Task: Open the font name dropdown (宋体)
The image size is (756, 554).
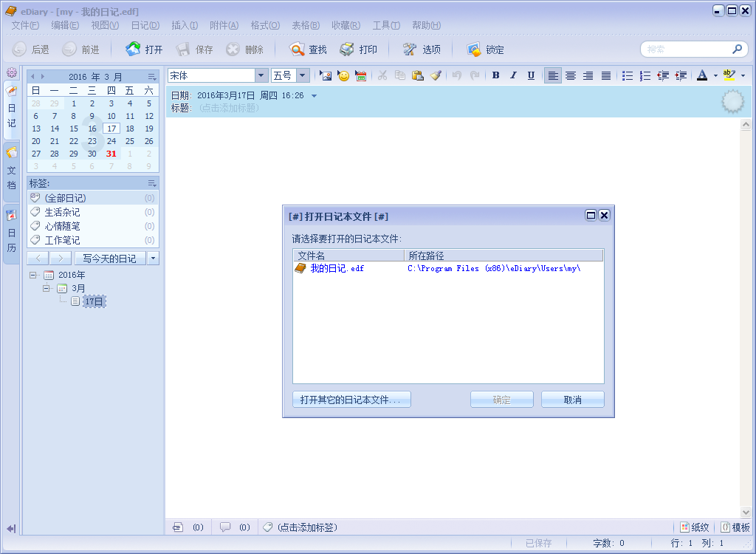Action: [x=261, y=75]
